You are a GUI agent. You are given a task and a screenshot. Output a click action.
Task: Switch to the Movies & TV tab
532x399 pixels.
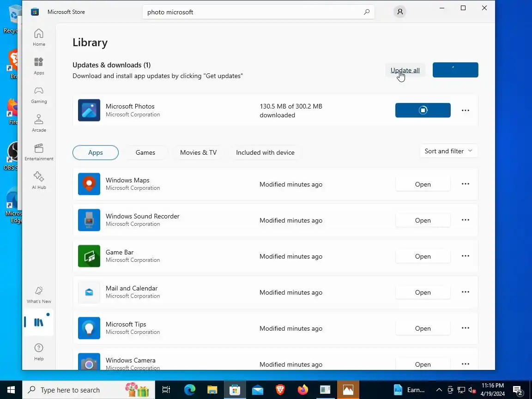coord(198,153)
